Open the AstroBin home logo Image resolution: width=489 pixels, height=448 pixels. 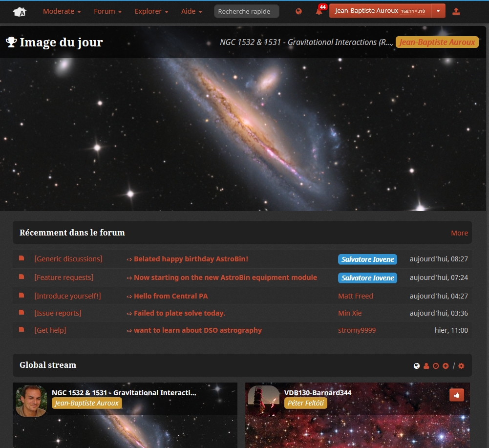[x=20, y=12]
